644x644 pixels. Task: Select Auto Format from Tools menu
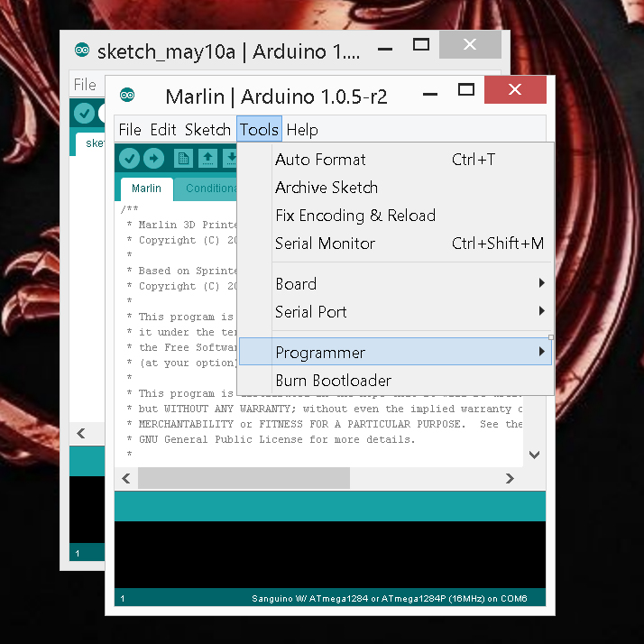(x=320, y=160)
